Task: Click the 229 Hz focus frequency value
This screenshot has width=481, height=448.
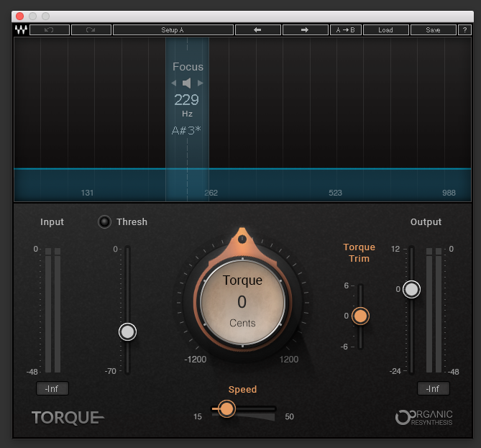Action: coord(187,100)
